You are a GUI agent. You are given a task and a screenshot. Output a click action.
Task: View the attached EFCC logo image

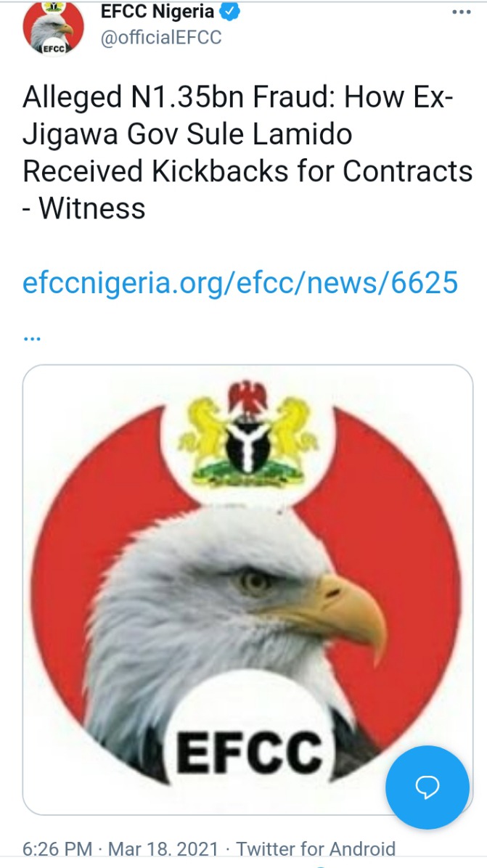point(247,589)
